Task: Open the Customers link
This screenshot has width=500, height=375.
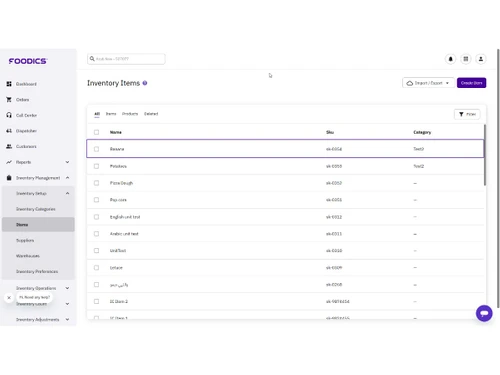Action: [26, 147]
